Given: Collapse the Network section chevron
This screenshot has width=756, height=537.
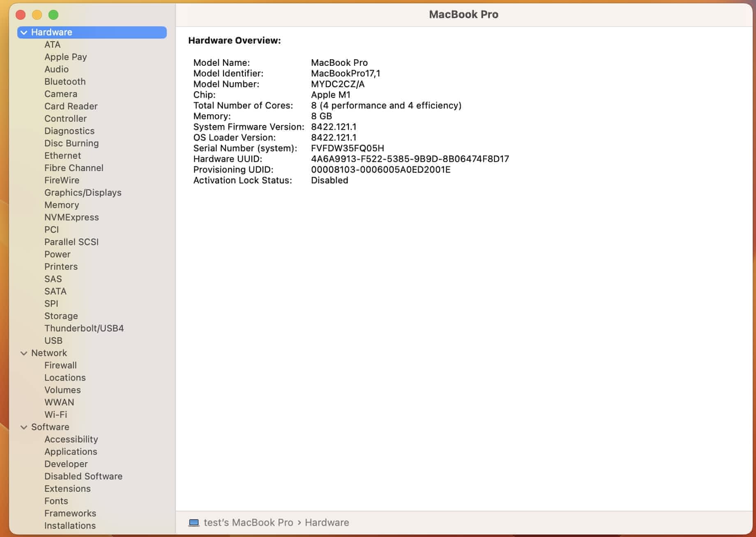Looking at the screenshot, I should click(24, 353).
